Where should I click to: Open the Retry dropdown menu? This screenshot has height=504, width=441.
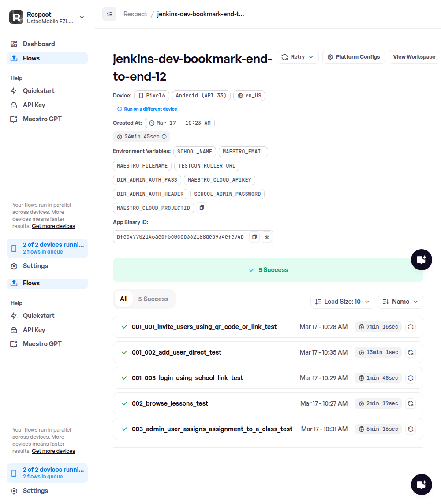[x=298, y=57]
